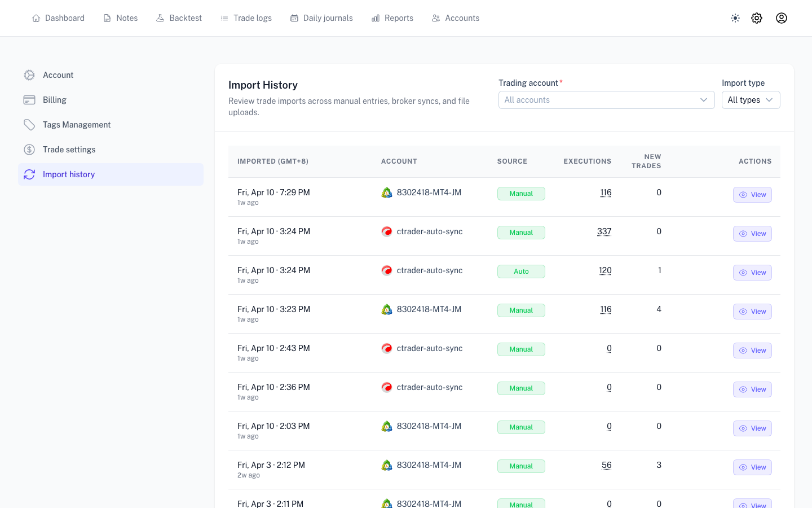Screen dimensions: 812x508
Task: Toggle the light/dark theme sun icon
Action: 735,18
